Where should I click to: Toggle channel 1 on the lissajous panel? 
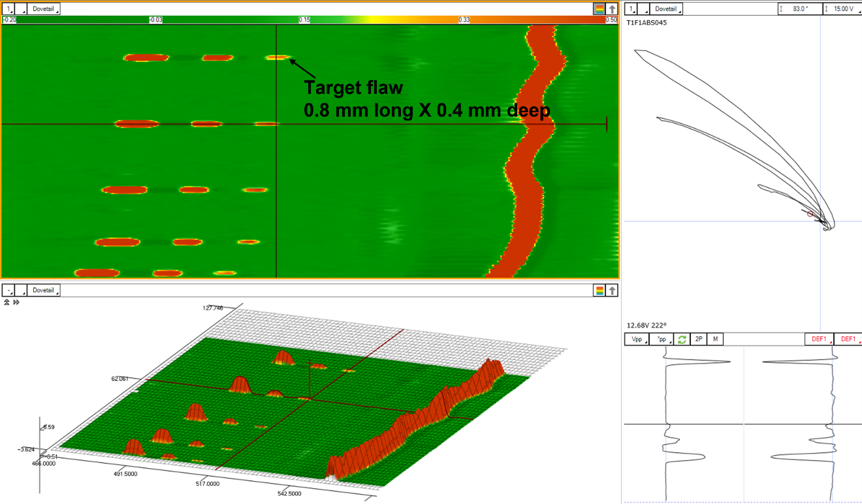point(630,8)
